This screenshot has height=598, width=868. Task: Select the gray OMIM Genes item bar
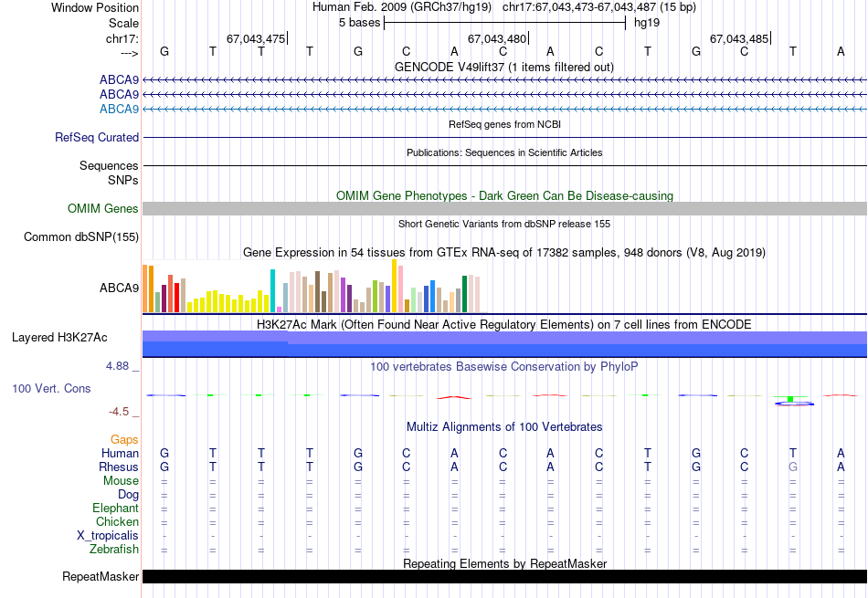pyautogui.click(x=504, y=208)
